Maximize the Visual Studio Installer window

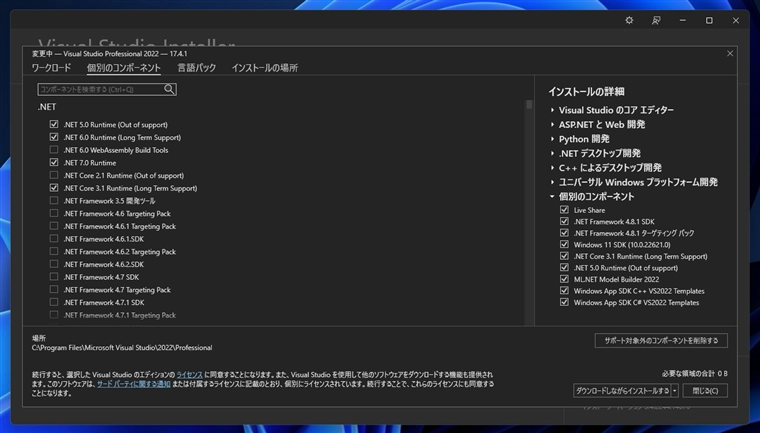tap(709, 20)
